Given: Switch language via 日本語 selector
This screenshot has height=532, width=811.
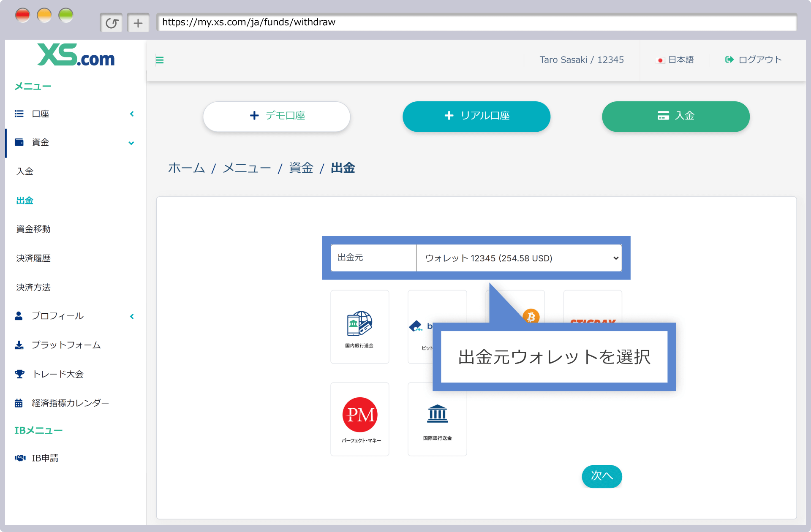Looking at the screenshot, I should click(681, 60).
